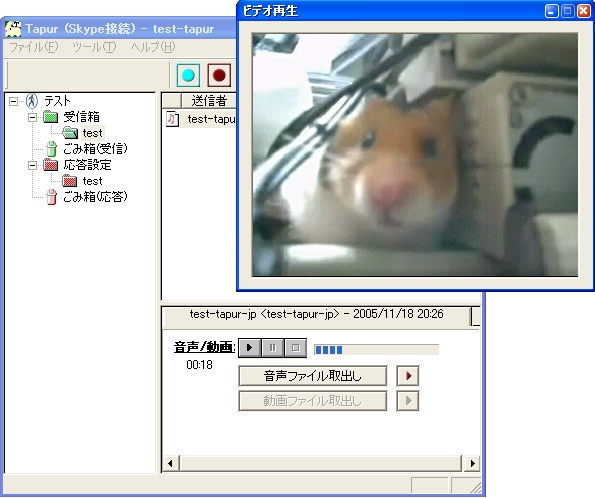This screenshot has height=498, width=595.
Task: Click the green ごみ箱(受信) trash icon
Action: [52, 149]
